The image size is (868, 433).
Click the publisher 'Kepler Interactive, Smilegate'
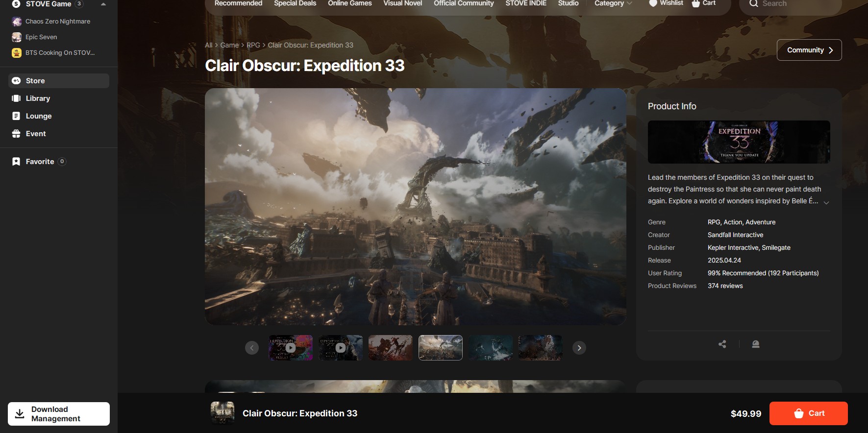point(749,248)
